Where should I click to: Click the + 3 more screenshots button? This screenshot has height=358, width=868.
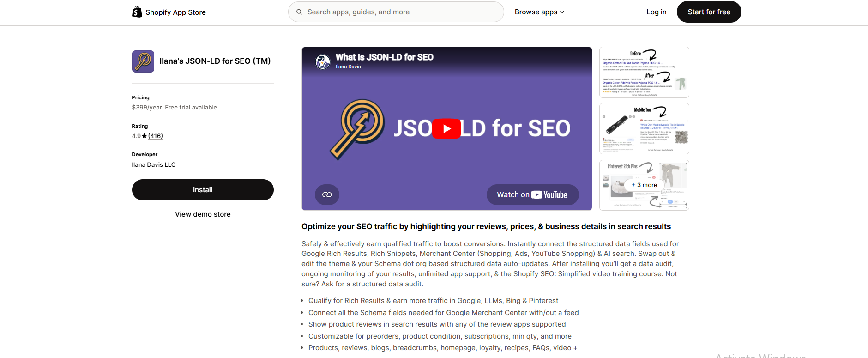(x=645, y=185)
